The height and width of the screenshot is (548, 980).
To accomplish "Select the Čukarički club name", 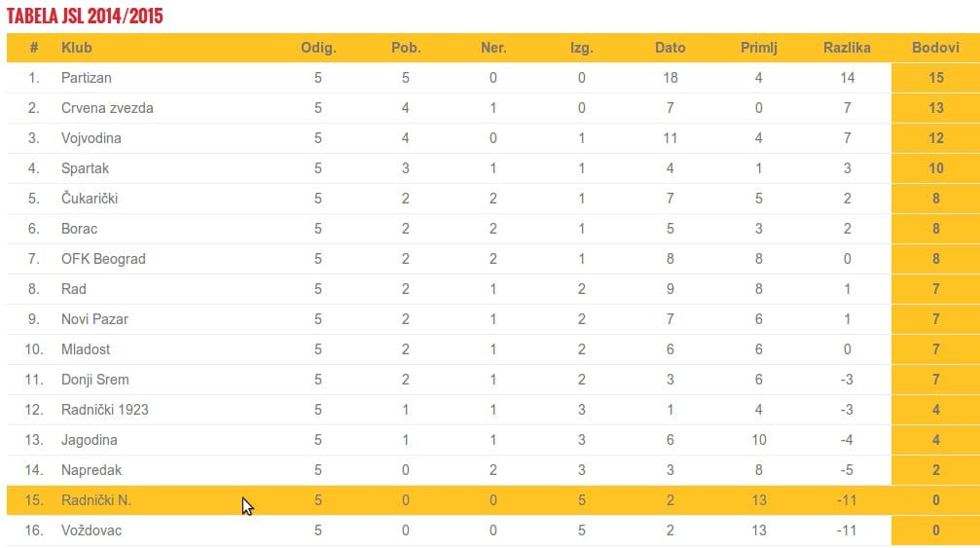I will pos(89,199).
